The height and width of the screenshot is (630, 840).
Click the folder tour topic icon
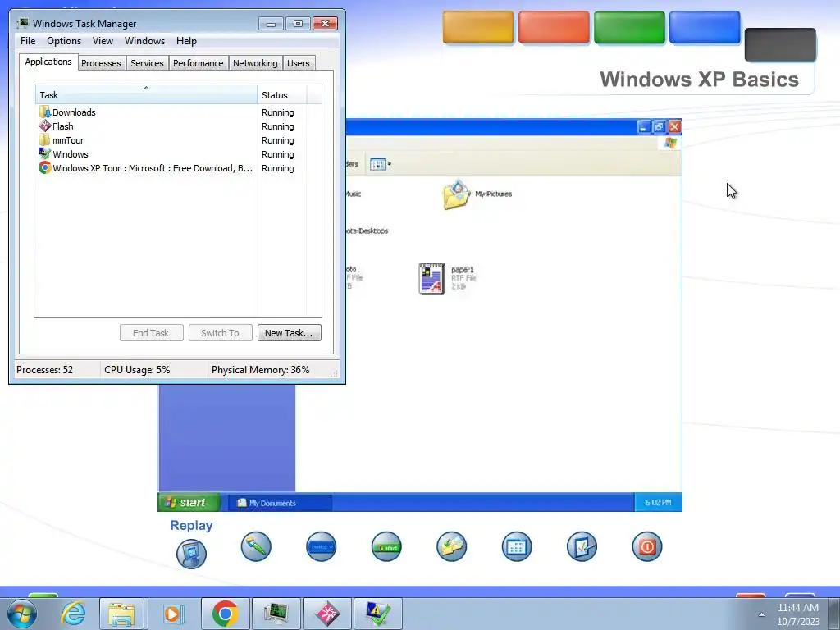(452, 546)
